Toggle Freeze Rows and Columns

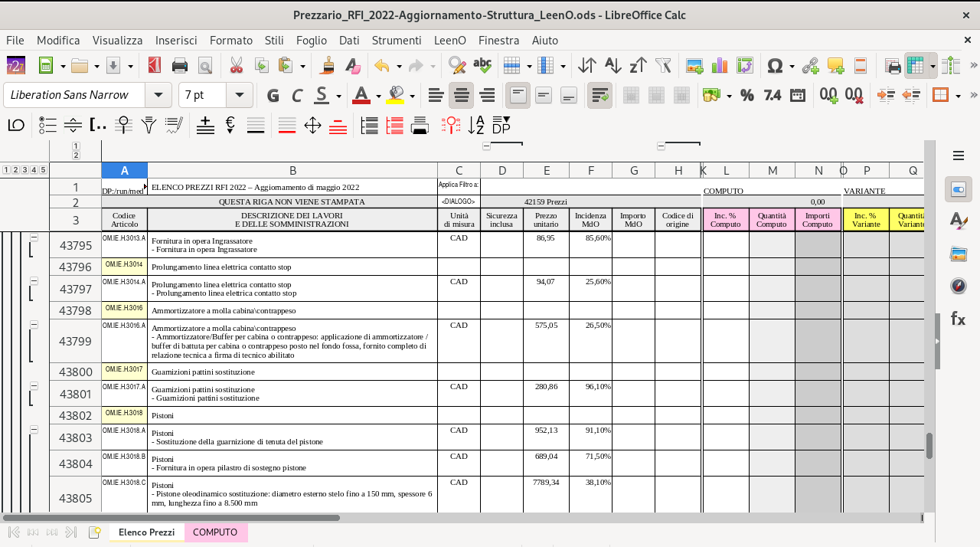(915, 66)
